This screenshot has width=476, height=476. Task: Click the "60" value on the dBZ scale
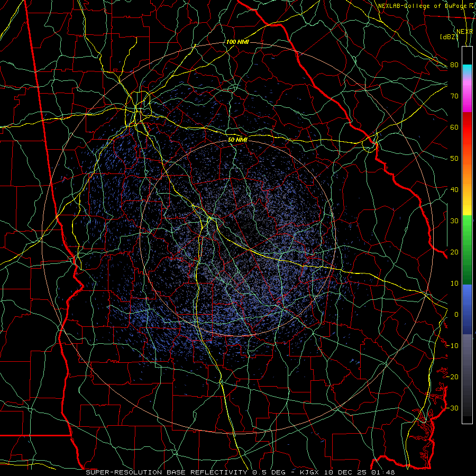454,127
